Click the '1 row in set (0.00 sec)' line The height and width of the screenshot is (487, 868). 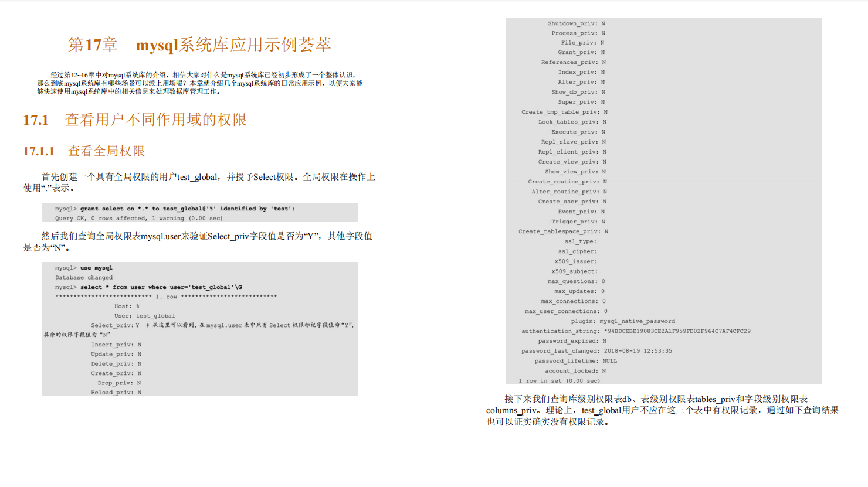pyautogui.click(x=560, y=381)
